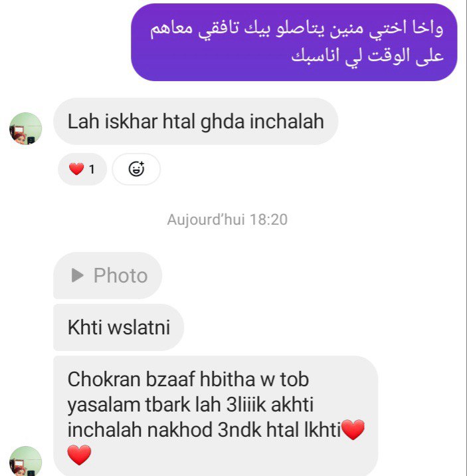Screen dimensions: 467x476
Task: Click the "yasalam tbark lah 3liiik akhti" line
Action: pyautogui.click(x=191, y=405)
